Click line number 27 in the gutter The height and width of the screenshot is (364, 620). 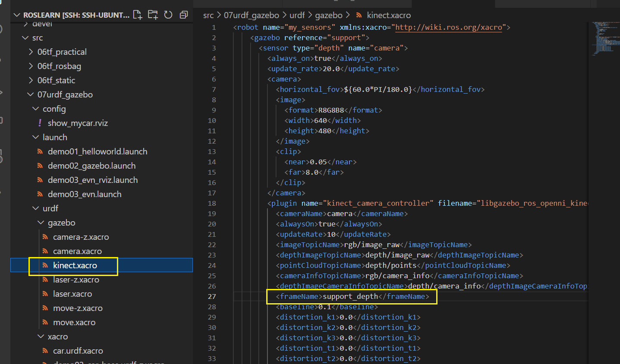tap(212, 296)
